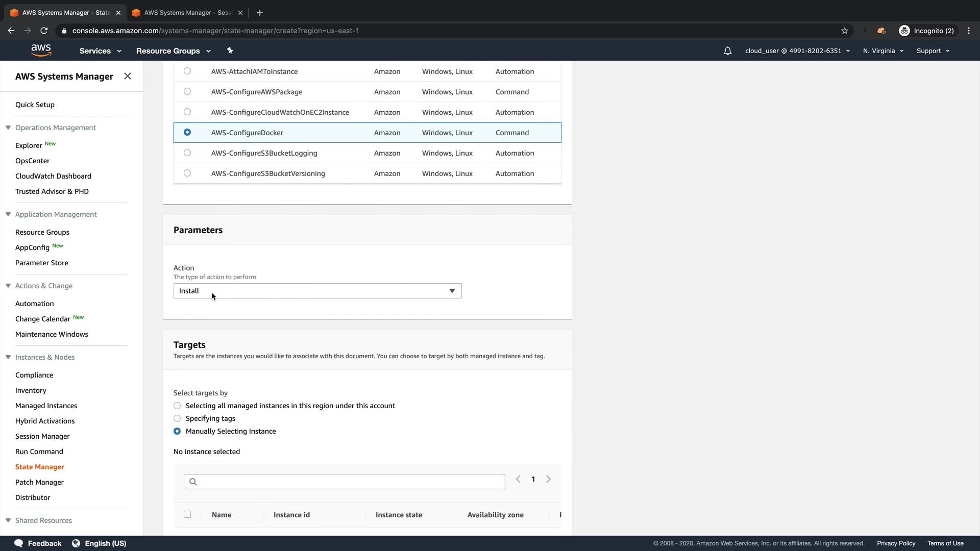Open the Action Install dropdown
Screen dimensions: 980x551
[317, 291]
